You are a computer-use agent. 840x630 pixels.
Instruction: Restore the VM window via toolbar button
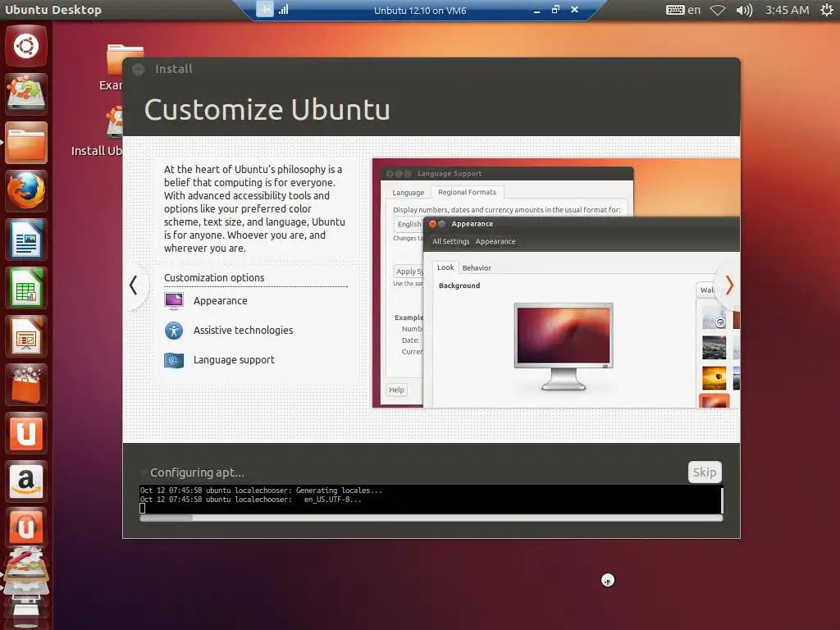pyautogui.click(x=555, y=9)
